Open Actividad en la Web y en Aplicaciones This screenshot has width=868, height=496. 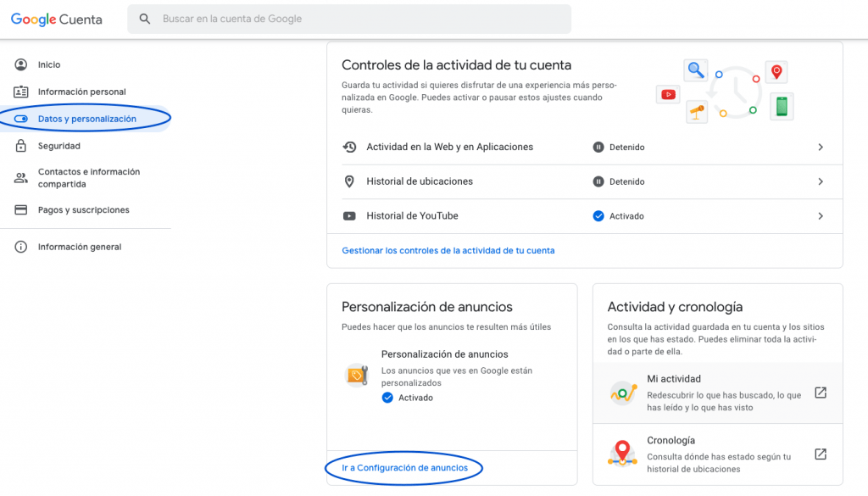(585, 148)
